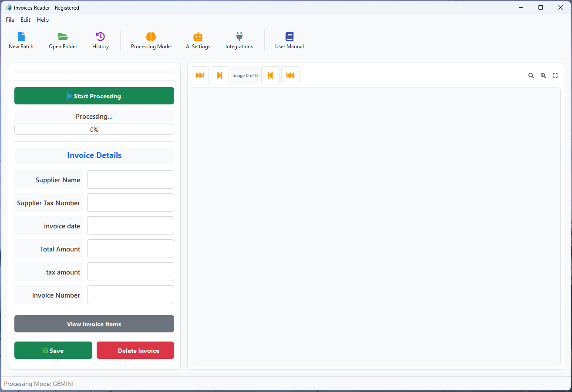Viewport: 572px width, 392px height.
Task: Open the Integrations panel
Action: 239,40
